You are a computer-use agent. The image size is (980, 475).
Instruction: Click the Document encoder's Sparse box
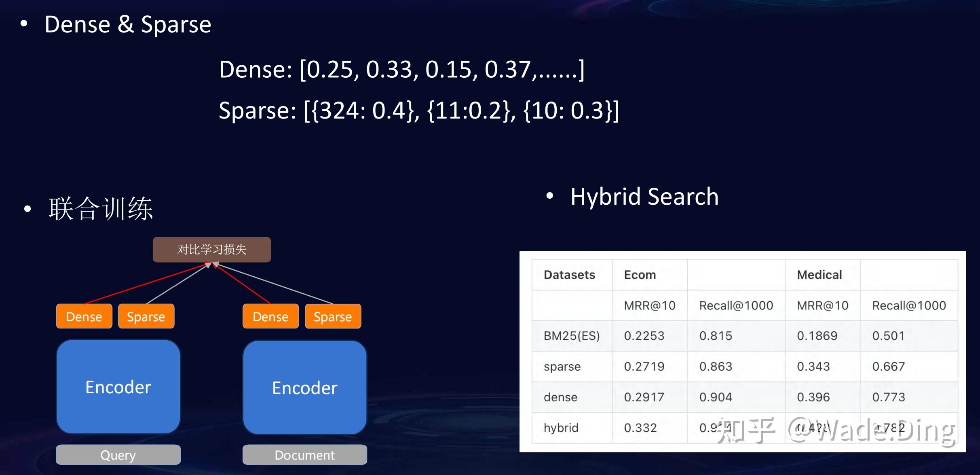(333, 316)
